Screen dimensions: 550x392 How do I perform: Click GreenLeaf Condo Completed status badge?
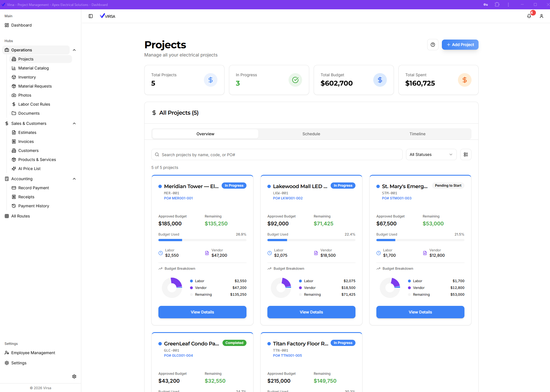tap(234, 343)
